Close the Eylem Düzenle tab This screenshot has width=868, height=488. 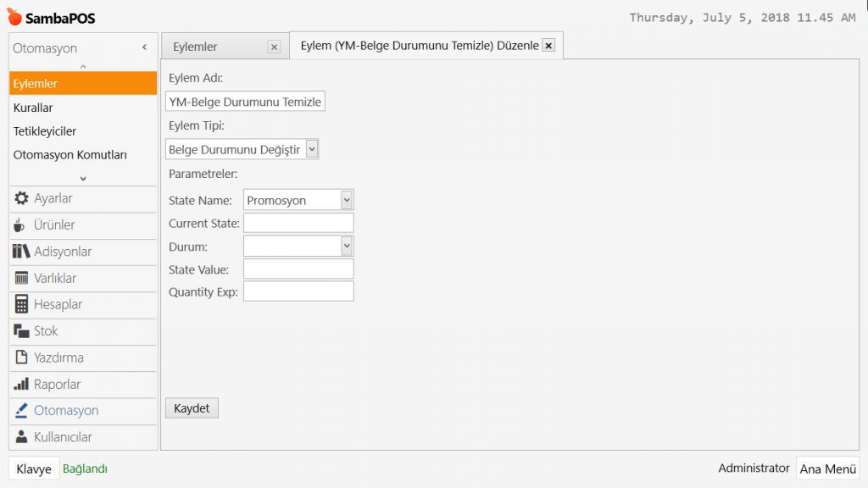click(548, 46)
